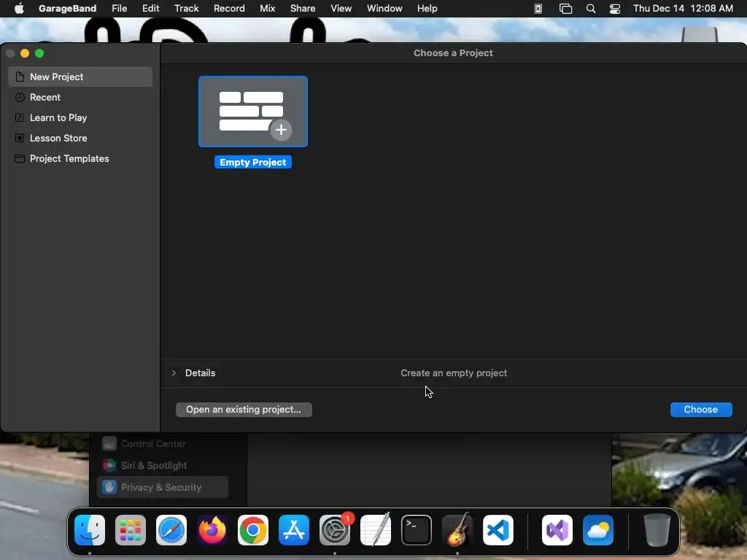This screenshot has width=747, height=560.
Task: Open the Trash from the Dock
Action: click(x=657, y=530)
